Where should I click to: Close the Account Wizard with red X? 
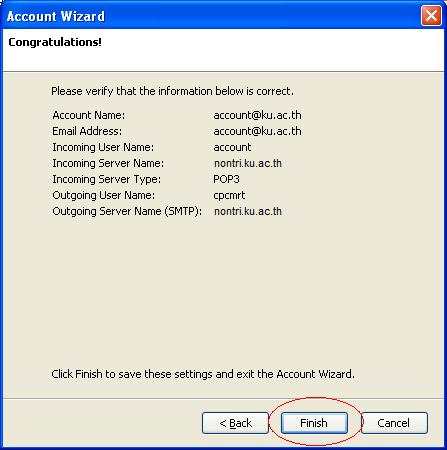click(431, 16)
